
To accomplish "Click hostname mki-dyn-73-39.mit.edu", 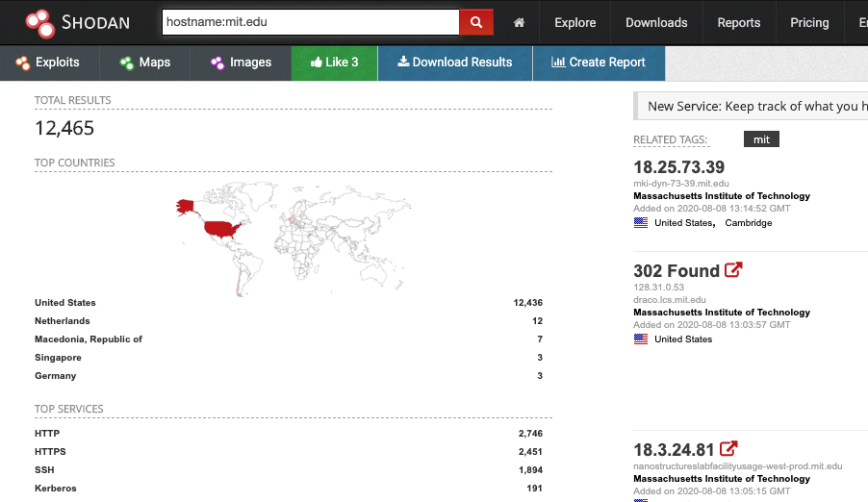I will (x=681, y=183).
